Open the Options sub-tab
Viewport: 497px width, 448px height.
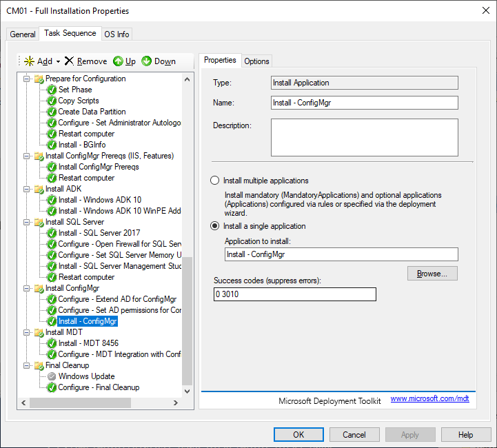pos(256,61)
